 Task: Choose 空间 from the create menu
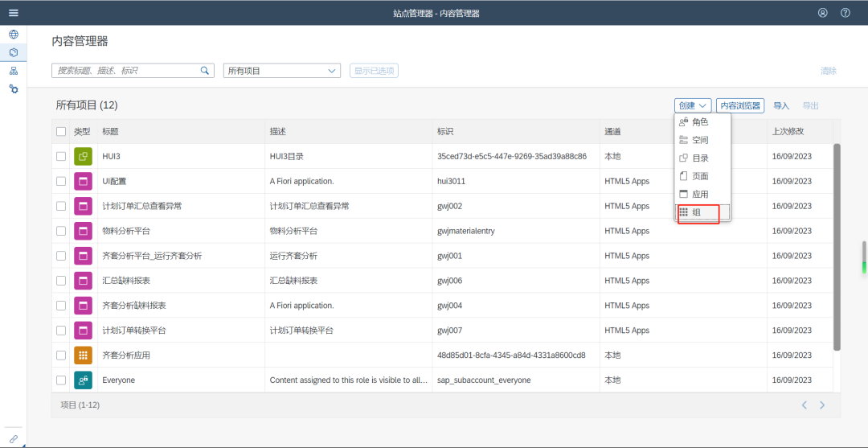pyautogui.click(x=703, y=140)
